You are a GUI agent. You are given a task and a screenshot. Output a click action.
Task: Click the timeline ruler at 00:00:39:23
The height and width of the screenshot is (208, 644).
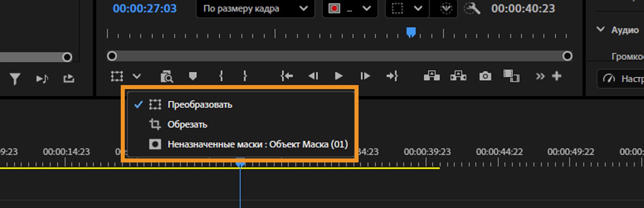click(x=427, y=152)
